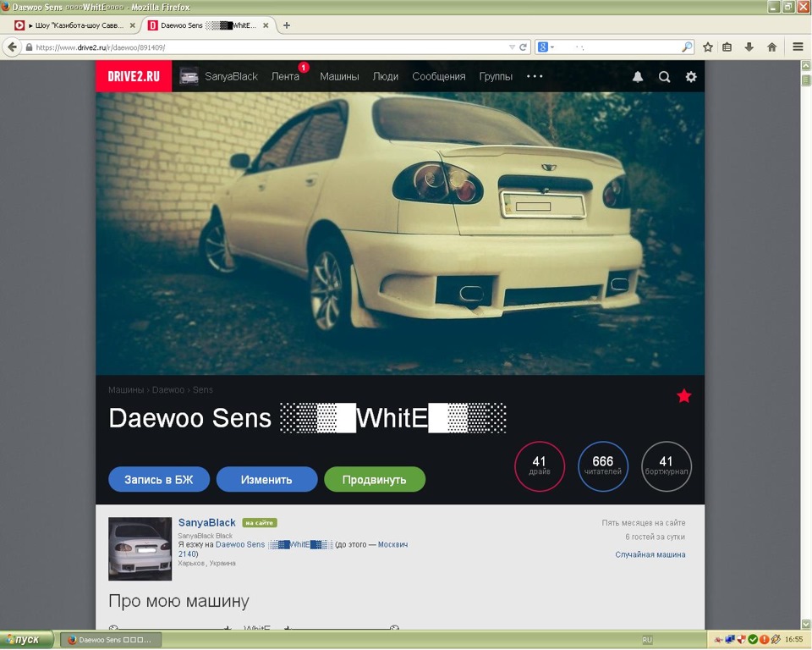
Task: Go to Firefox home page icon
Action: pyautogui.click(x=771, y=47)
